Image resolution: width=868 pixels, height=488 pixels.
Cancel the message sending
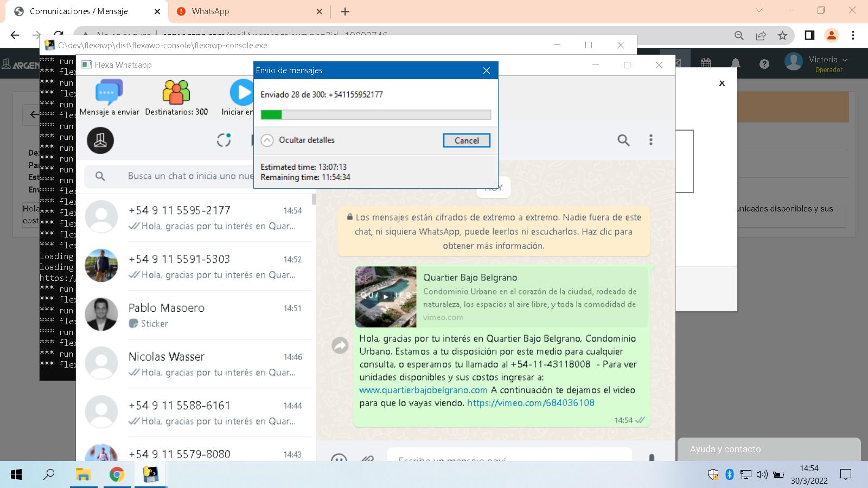click(467, 140)
